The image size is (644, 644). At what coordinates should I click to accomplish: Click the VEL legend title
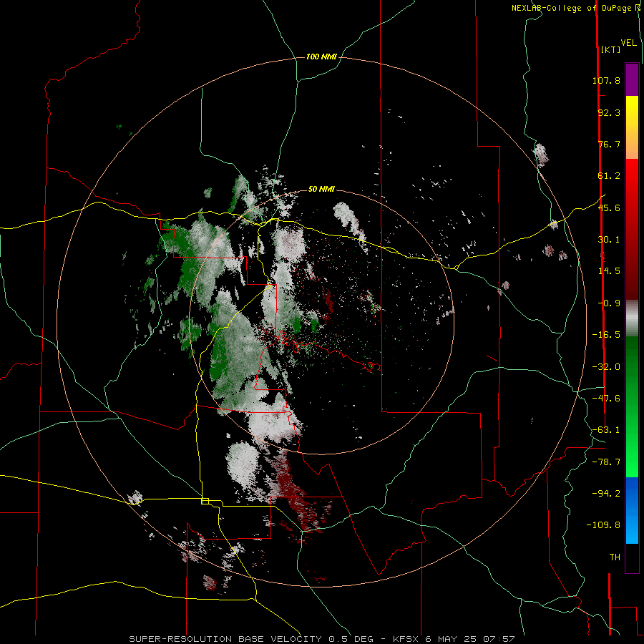tap(628, 43)
